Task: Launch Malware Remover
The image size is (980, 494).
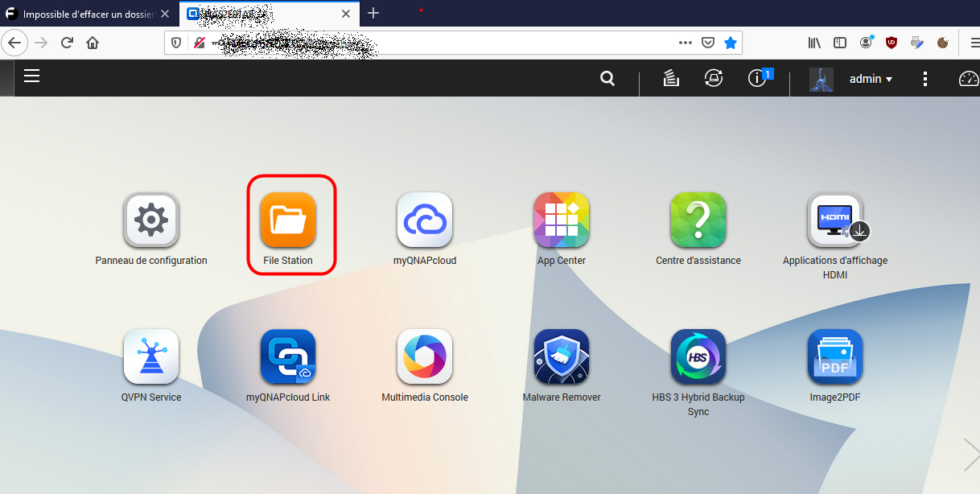Action: click(562, 356)
